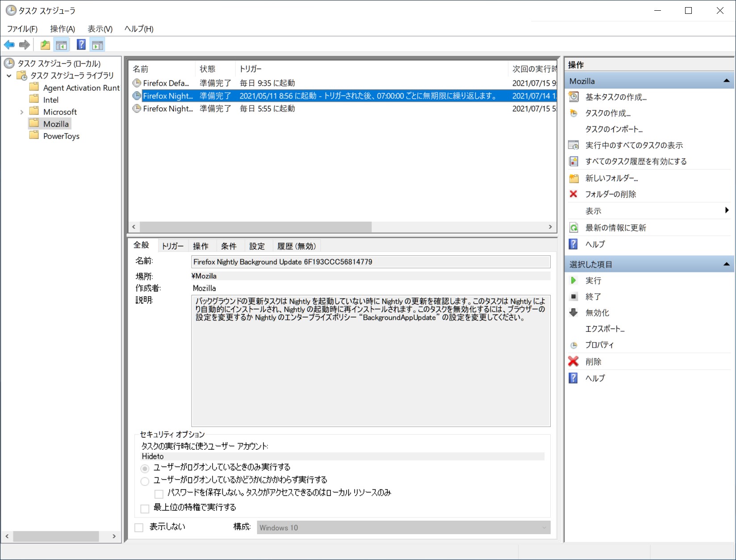Stop the task with the 終了 icon

point(574,297)
